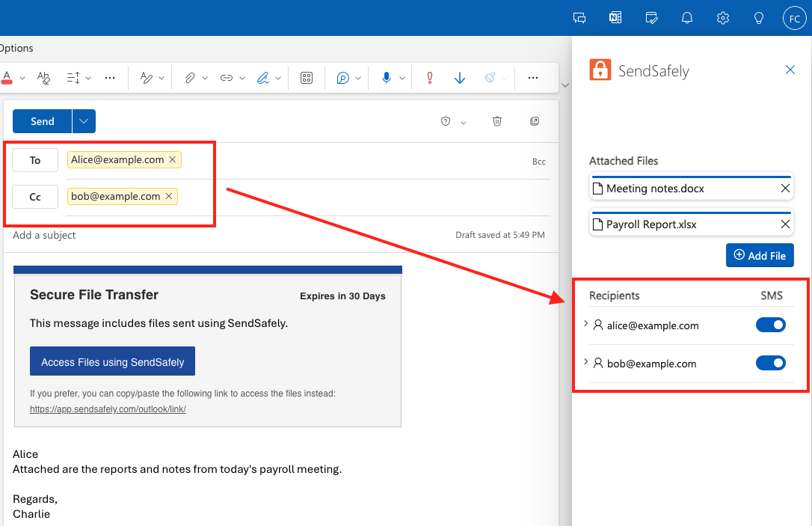Open the settings gear

click(723, 18)
